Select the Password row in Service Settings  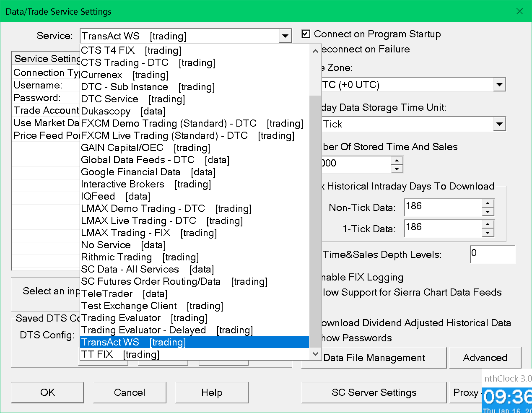coord(46,98)
